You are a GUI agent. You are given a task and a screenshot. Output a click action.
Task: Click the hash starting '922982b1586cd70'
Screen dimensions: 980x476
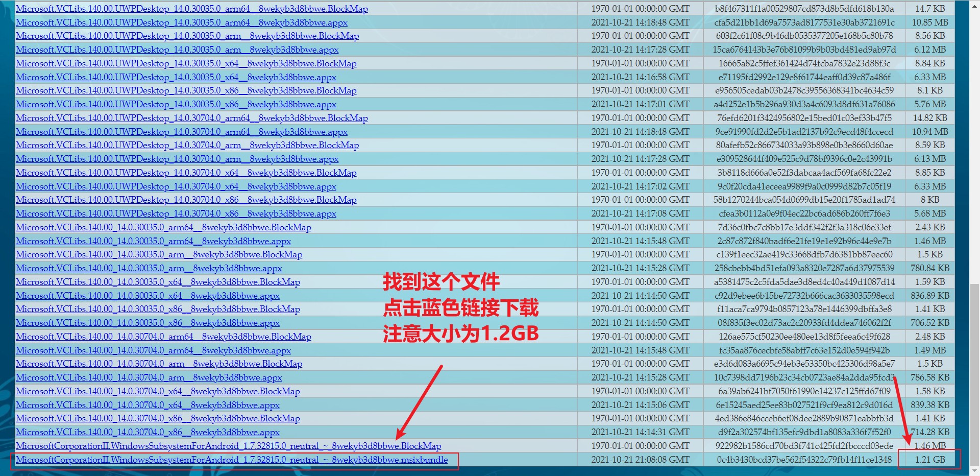click(804, 446)
